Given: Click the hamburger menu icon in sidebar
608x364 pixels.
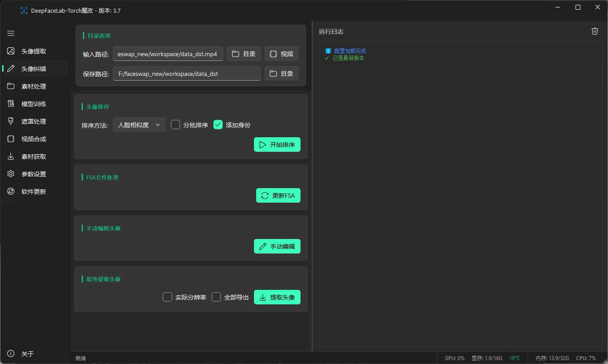Looking at the screenshot, I should coord(11,33).
